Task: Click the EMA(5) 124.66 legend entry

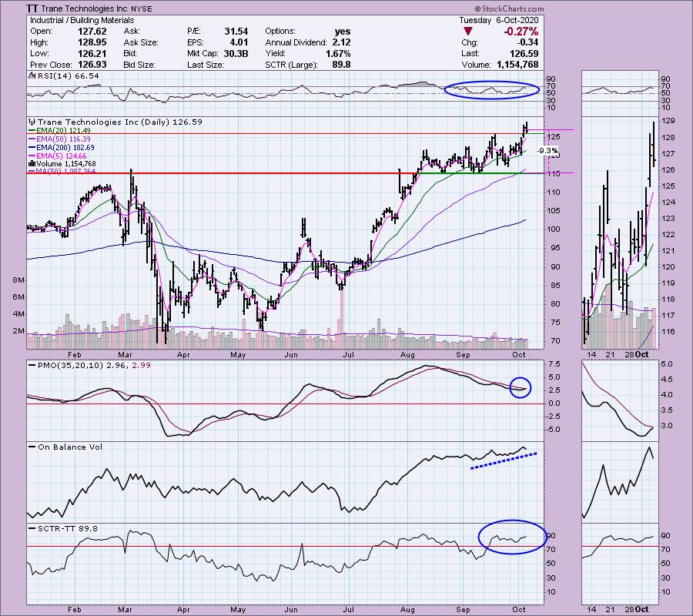Action: 58,156
